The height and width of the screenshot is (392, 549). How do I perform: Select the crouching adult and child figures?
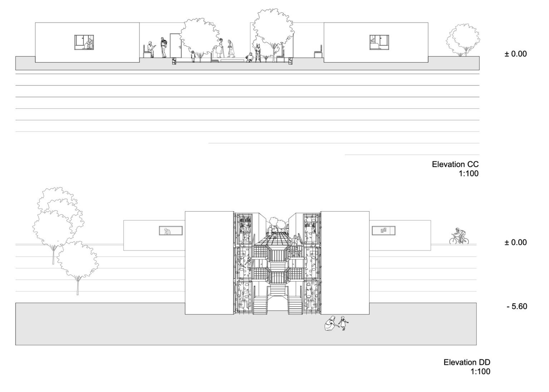coord(336,323)
